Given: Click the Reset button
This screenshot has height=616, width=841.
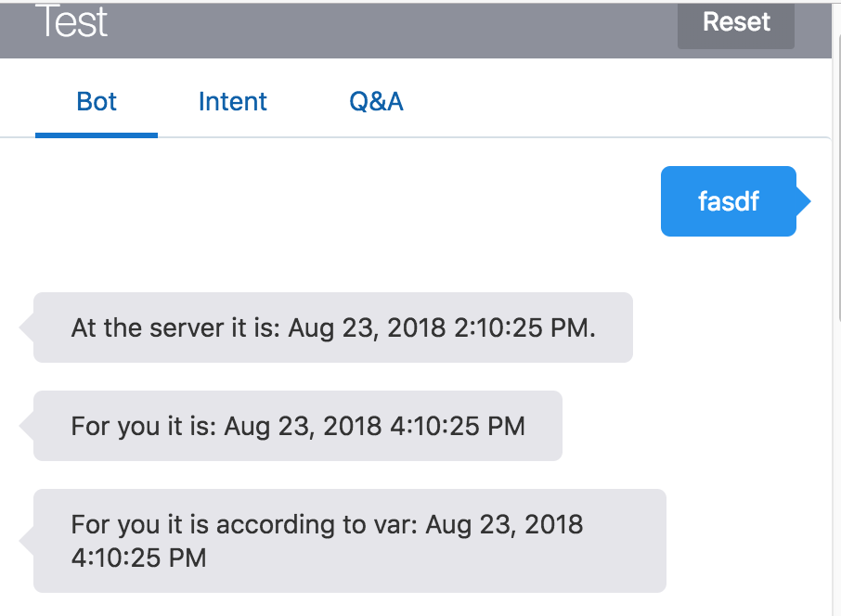Looking at the screenshot, I should point(734,21).
